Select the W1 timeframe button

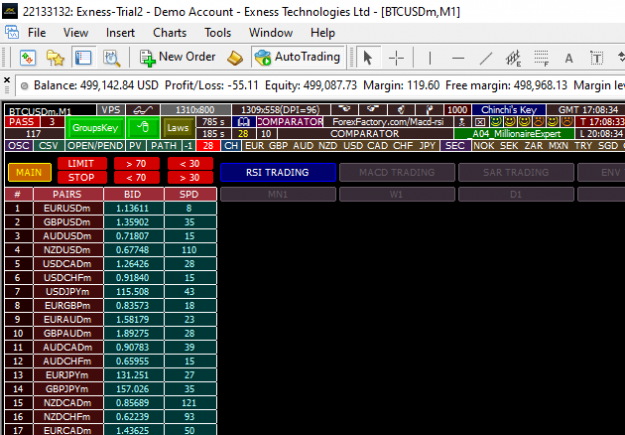pyautogui.click(x=397, y=194)
